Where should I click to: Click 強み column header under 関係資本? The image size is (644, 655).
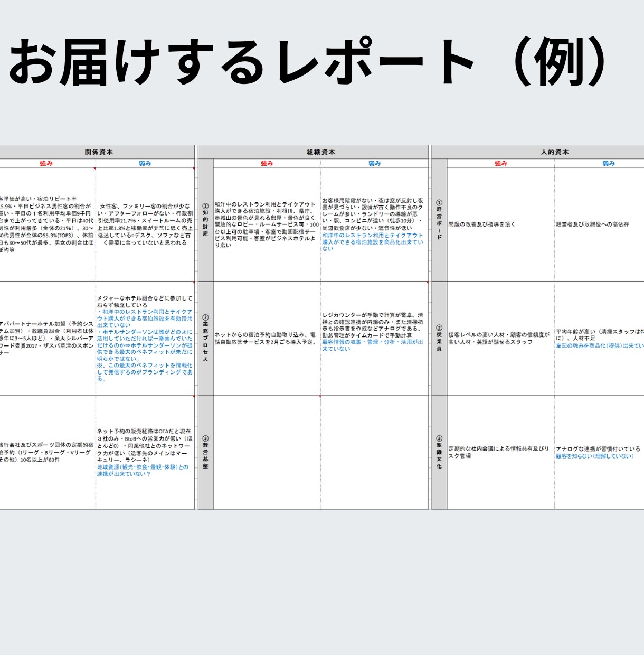click(x=46, y=163)
